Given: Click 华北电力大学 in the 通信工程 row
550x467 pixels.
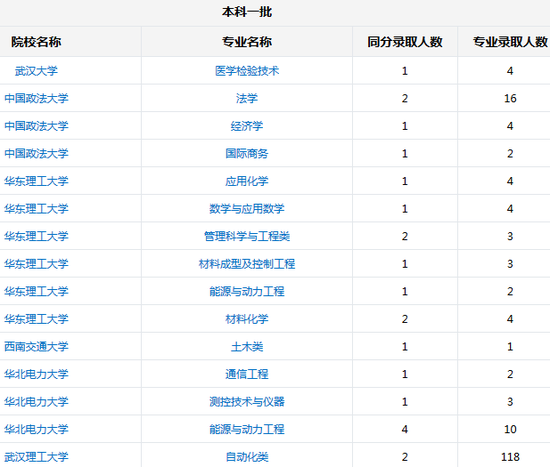Looking at the screenshot, I should click(x=36, y=374).
